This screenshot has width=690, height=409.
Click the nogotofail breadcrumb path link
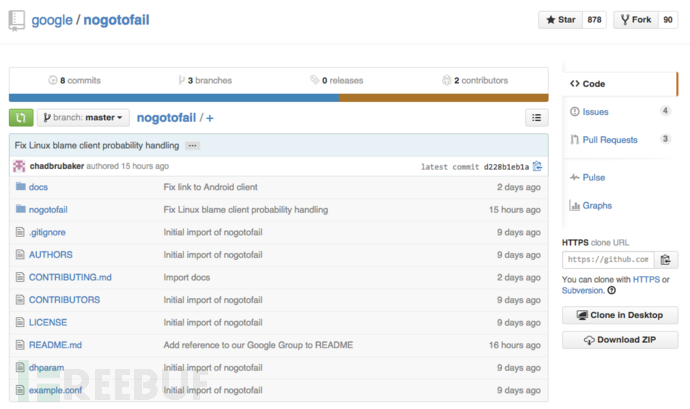coord(166,118)
